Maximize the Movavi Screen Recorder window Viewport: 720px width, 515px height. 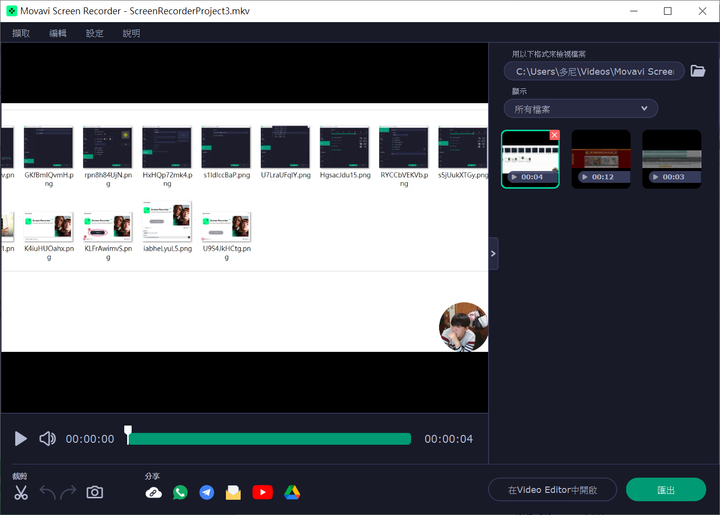point(668,11)
